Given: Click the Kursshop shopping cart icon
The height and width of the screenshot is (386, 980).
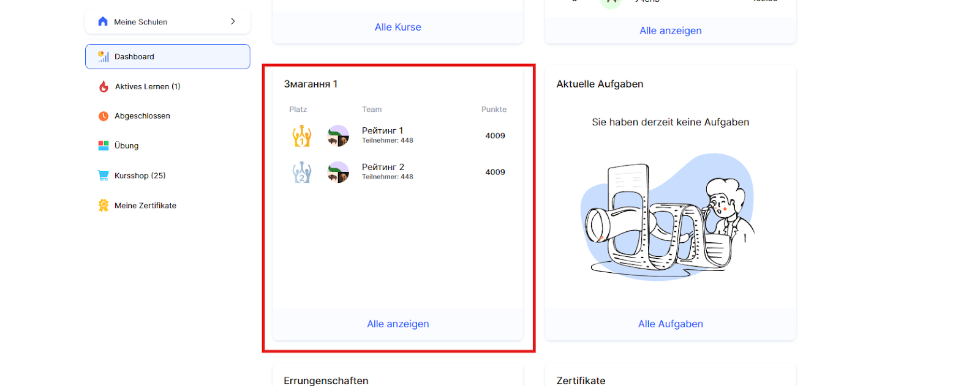Looking at the screenshot, I should 104,176.
